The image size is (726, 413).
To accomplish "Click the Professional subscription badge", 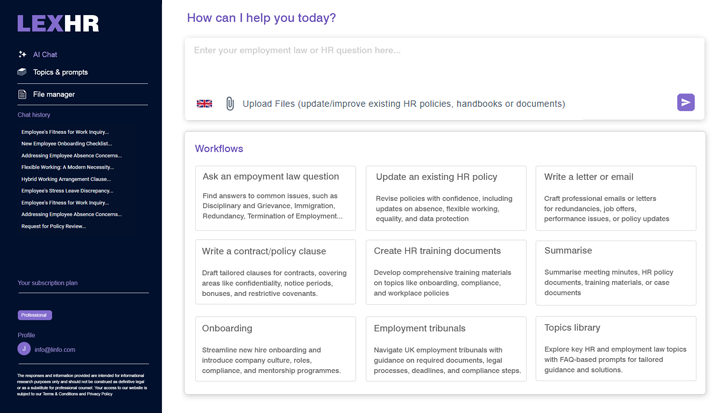I will click(x=35, y=315).
